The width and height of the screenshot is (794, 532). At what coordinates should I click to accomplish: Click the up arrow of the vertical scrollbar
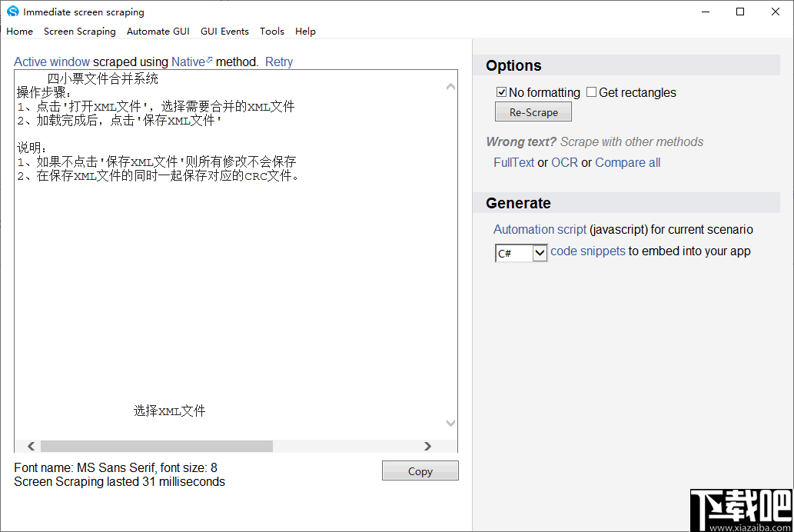click(450, 85)
